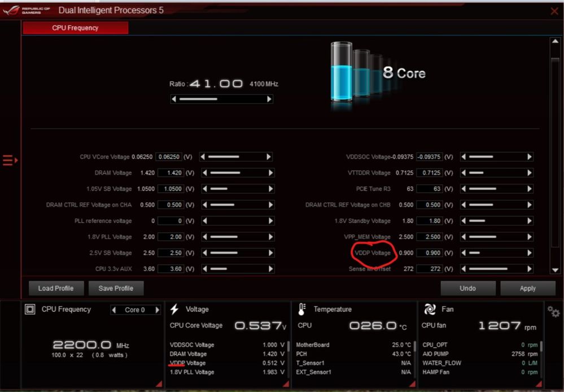Expand the red sidebar arrows menu

tap(8, 160)
